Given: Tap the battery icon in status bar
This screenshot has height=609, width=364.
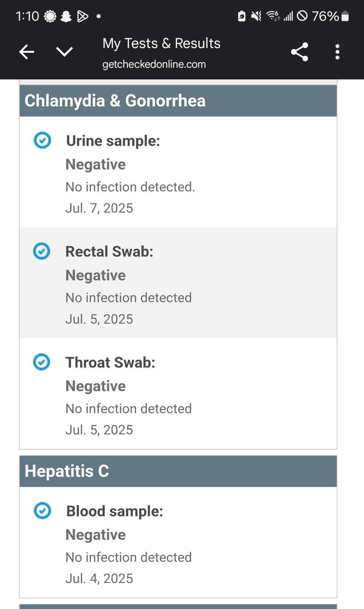Looking at the screenshot, I should [345, 16].
